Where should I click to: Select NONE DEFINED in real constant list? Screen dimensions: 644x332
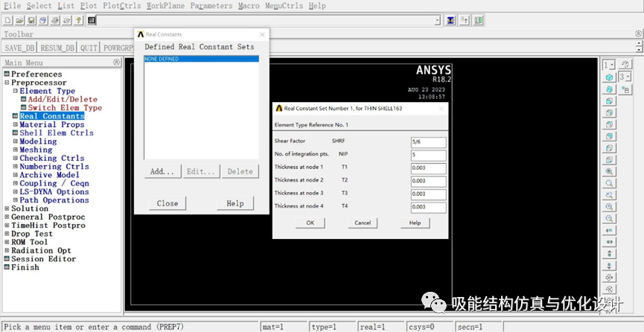point(201,59)
